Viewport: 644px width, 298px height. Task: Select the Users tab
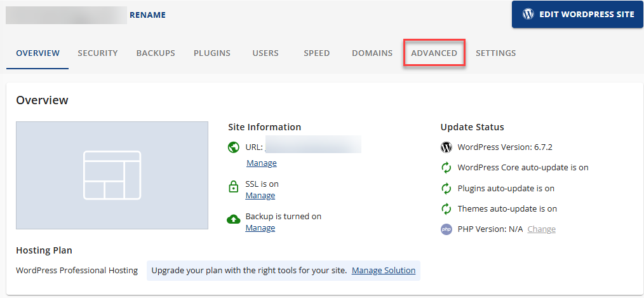pos(265,53)
